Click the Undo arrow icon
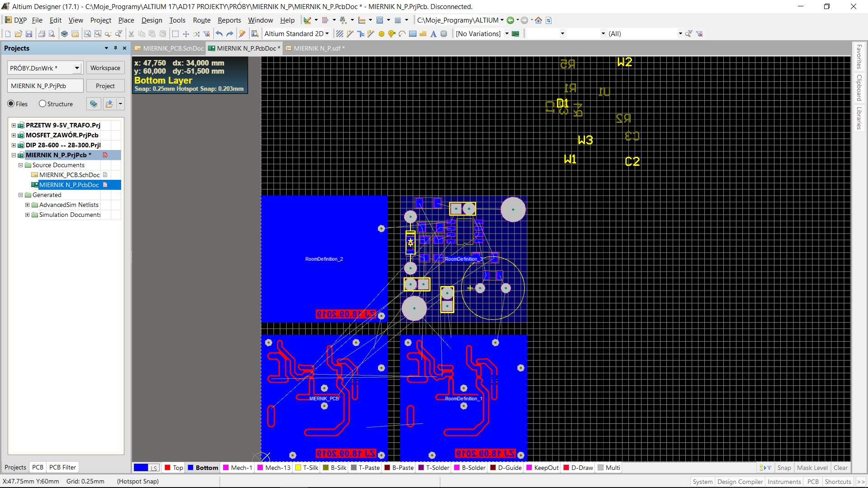 (219, 34)
